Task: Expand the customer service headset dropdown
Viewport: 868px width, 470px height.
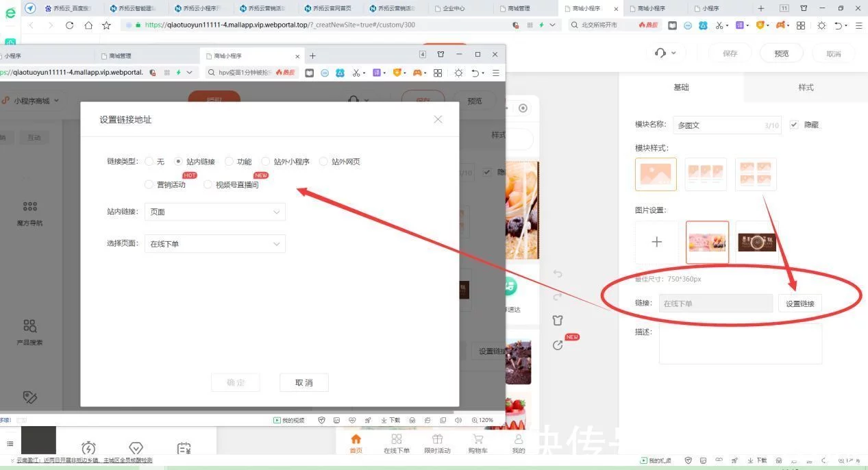Action: click(665, 53)
